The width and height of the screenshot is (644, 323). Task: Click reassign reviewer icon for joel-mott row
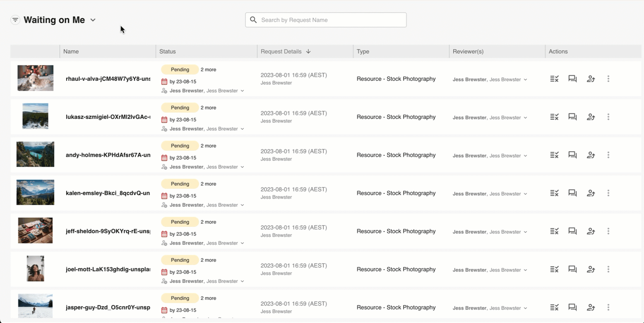point(591,269)
